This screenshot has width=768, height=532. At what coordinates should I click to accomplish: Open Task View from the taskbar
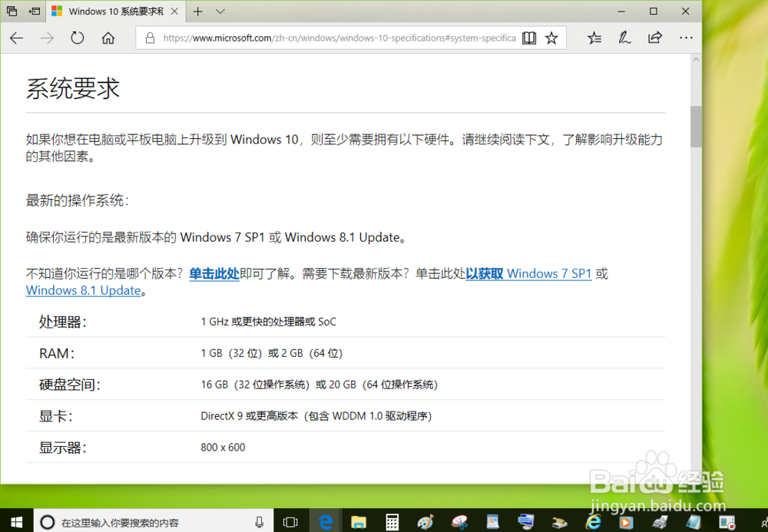click(x=290, y=521)
